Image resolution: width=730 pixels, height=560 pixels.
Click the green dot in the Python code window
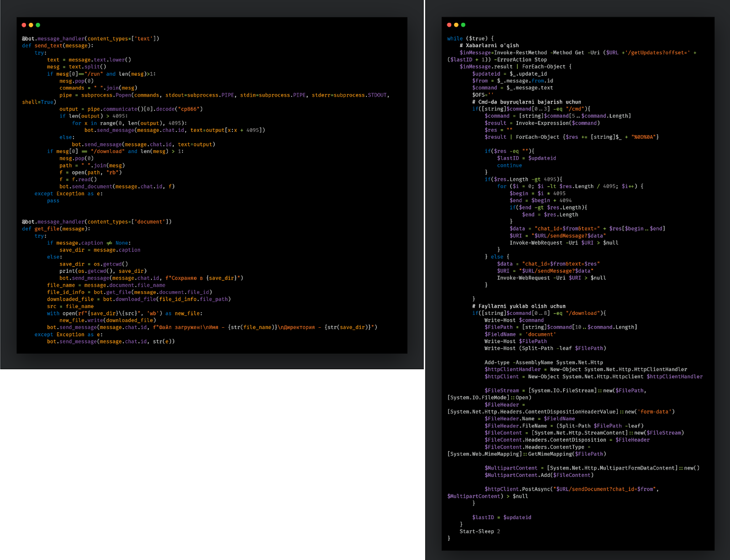click(x=38, y=25)
